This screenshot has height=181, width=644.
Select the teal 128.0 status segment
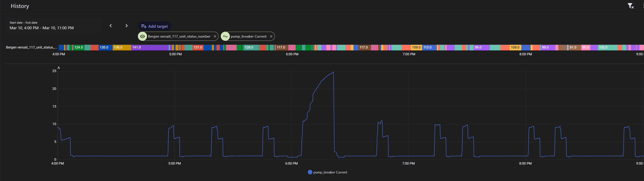[251, 47]
